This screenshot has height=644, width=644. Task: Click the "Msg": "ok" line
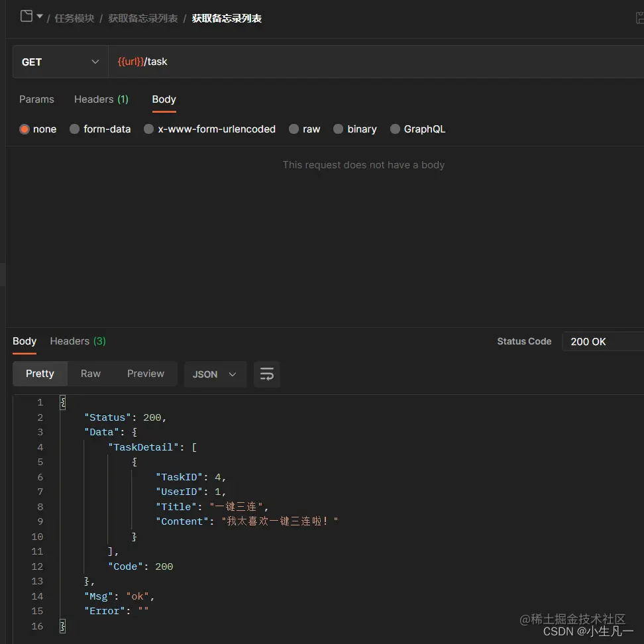click(x=119, y=596)
